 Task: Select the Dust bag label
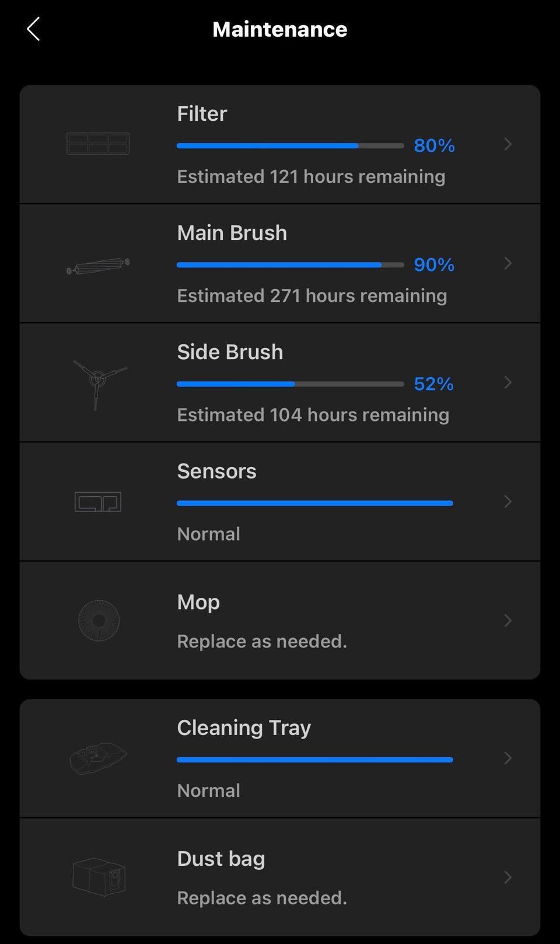221,859
